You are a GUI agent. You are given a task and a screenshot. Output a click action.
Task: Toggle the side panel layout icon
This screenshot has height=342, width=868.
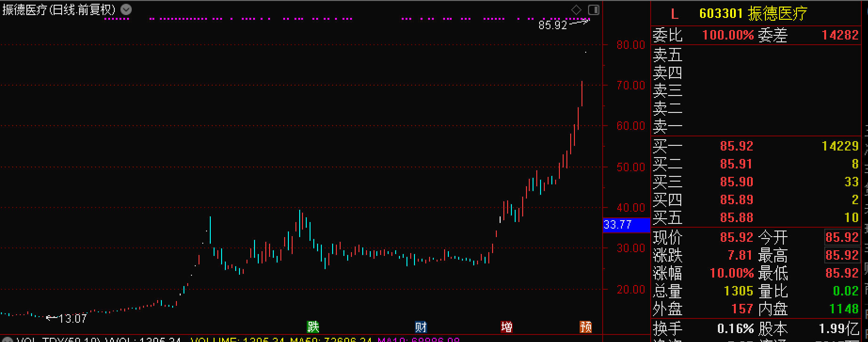[x=594, y=10]
